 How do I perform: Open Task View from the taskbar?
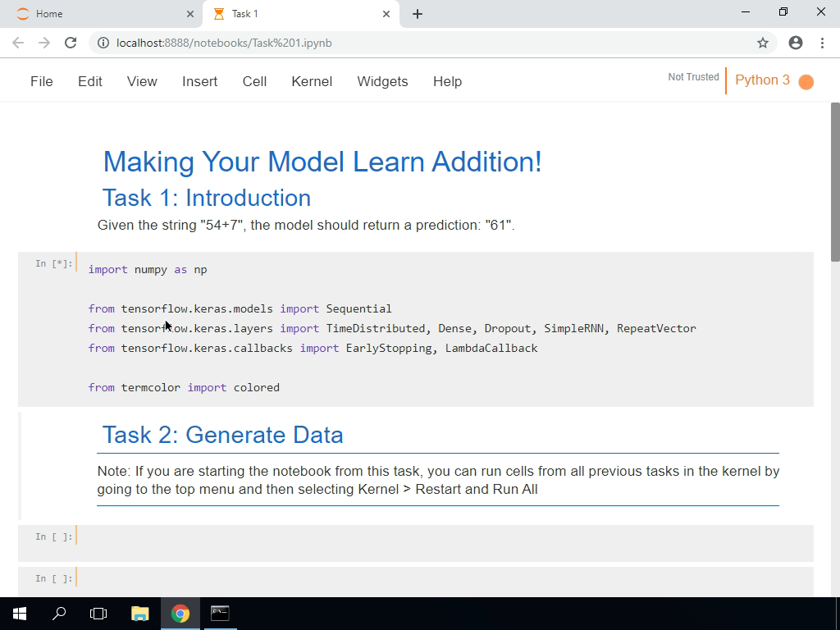tap(98, 613)
